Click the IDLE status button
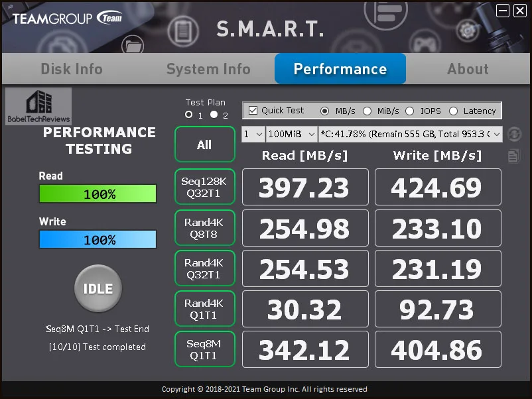This screenshot has width=532, height=399. tap(98, 288)
